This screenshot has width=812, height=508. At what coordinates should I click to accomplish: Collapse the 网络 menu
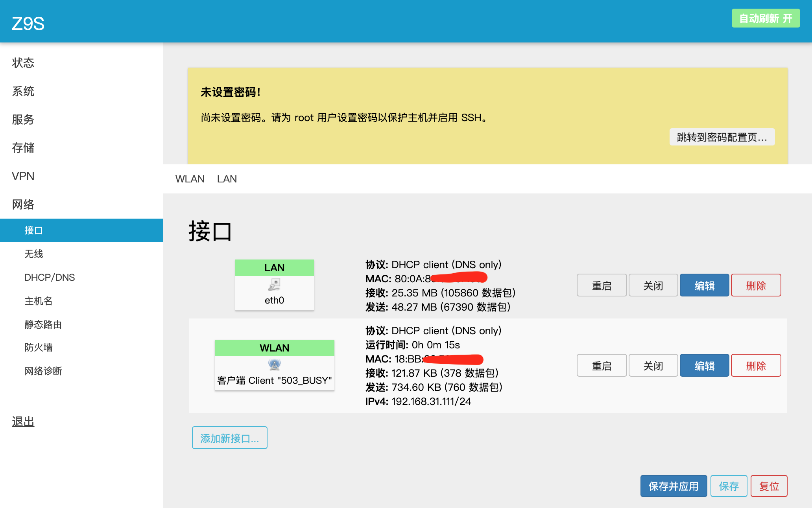pyautogui.click(x=23, y=204)
